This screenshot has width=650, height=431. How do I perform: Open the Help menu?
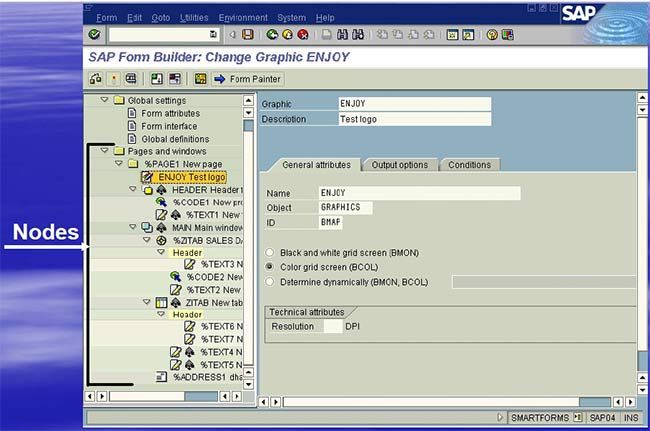click(x=325, y=18)
